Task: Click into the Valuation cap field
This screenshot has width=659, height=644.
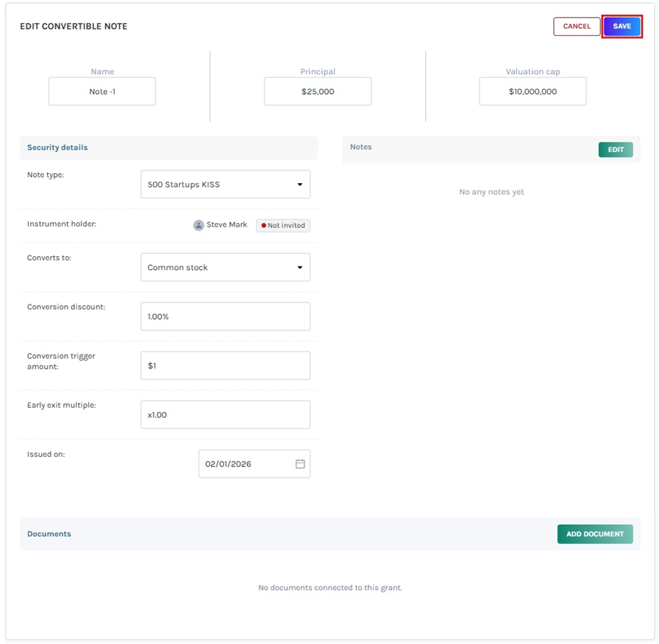Action: [x=533, y=92]
